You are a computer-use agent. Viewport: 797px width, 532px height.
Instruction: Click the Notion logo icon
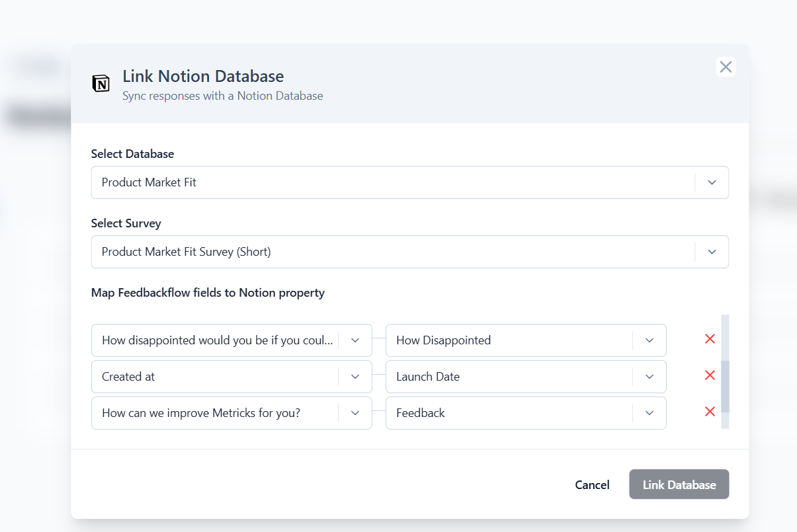(101, 83)
